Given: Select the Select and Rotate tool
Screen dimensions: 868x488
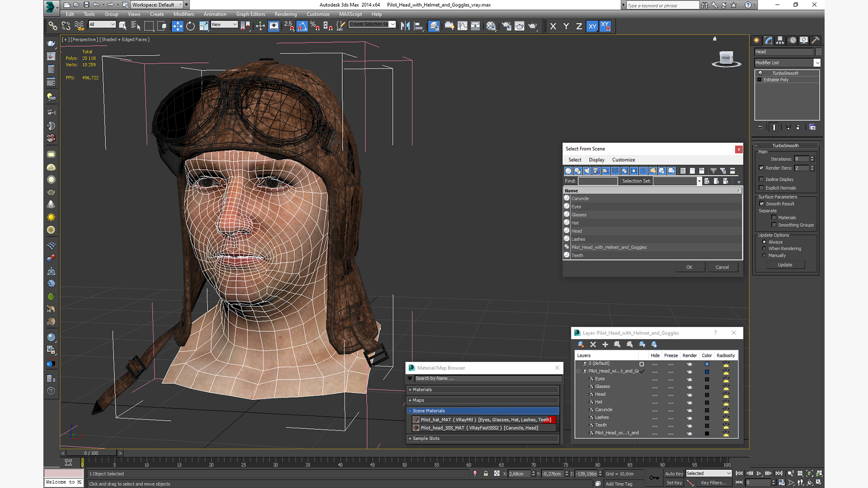Looking at the screenshot, I should (x=190, y=26).
